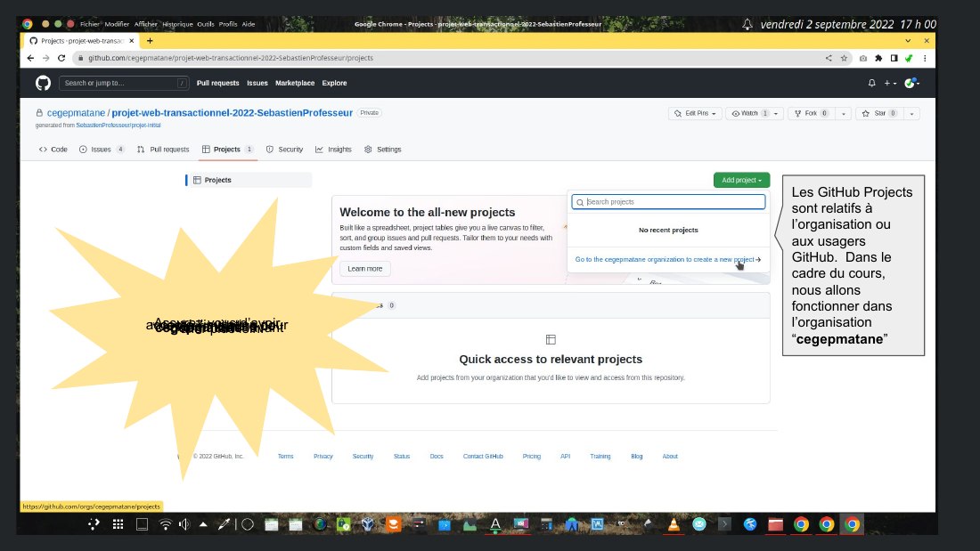Click the share icon in address bar
The height and width of the screenshot is (551, 980).
click(x=829, y=58)
